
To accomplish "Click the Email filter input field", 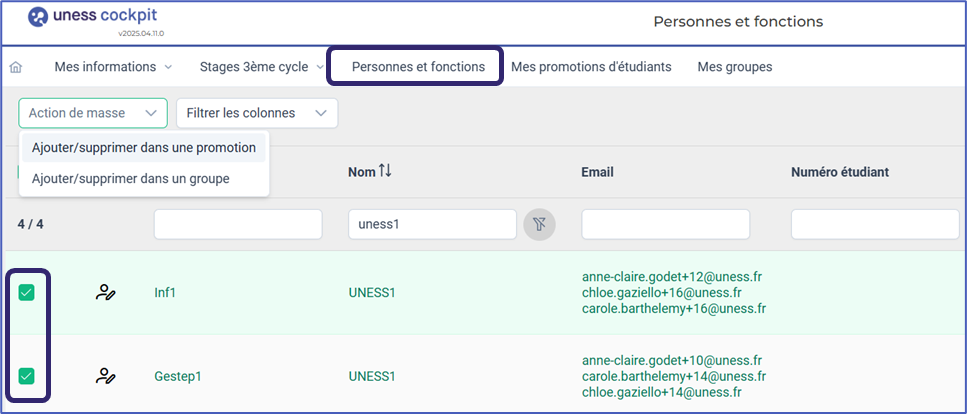I will 665,224.
